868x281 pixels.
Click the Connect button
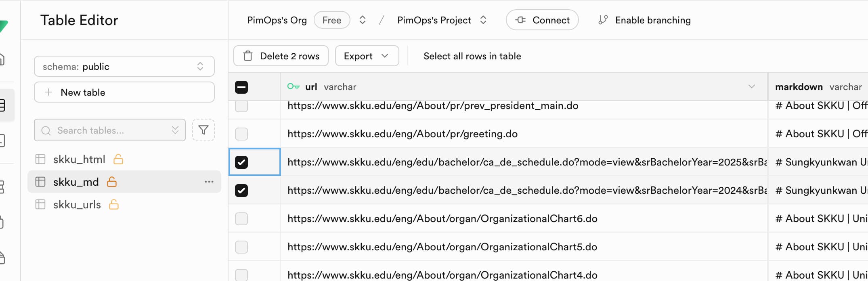click(x=542, y=20)
